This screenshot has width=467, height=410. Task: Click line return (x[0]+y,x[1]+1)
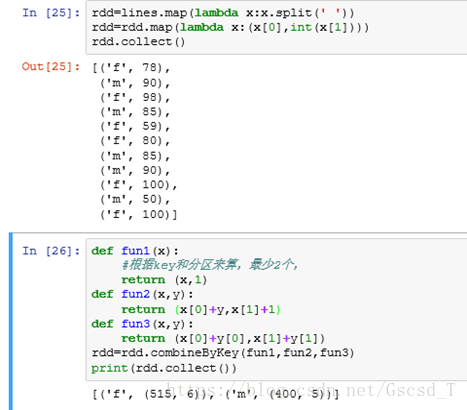(201, 310)
